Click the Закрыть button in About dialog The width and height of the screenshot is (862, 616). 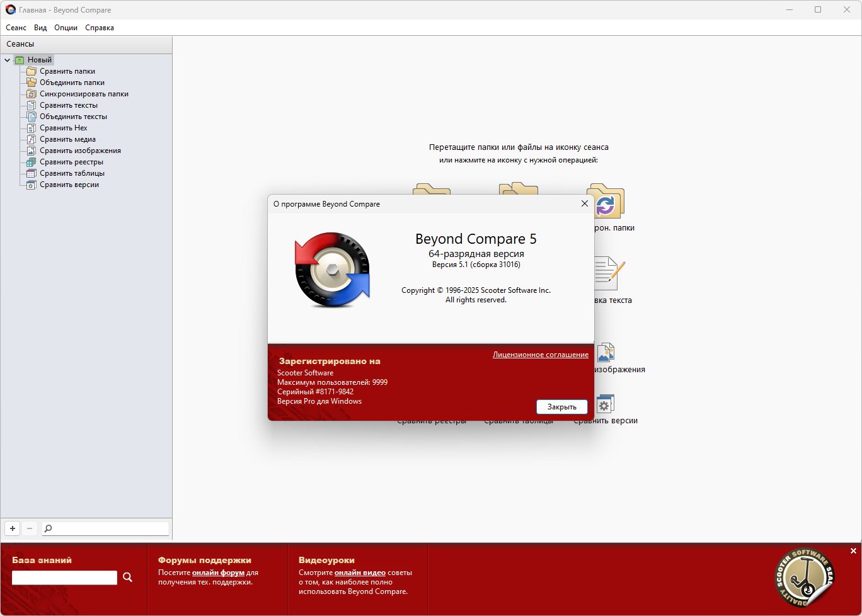coord(562,407)
